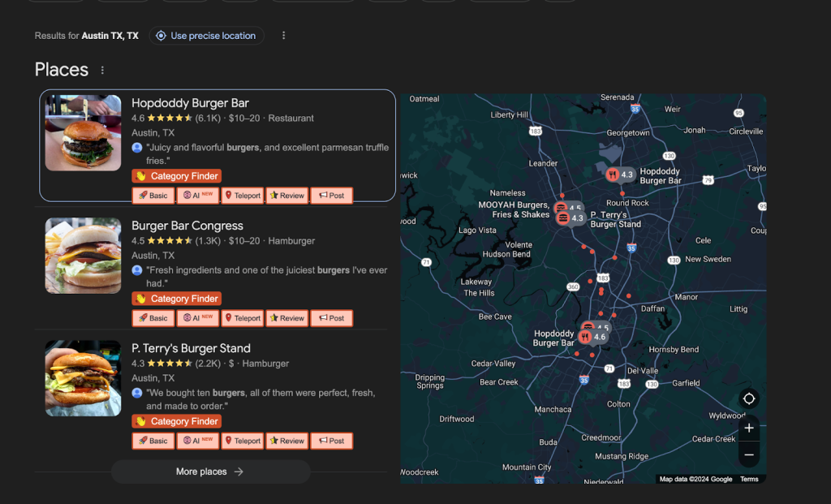Expand the list with More places
The image size is (831, 504).
coord(210,472)
